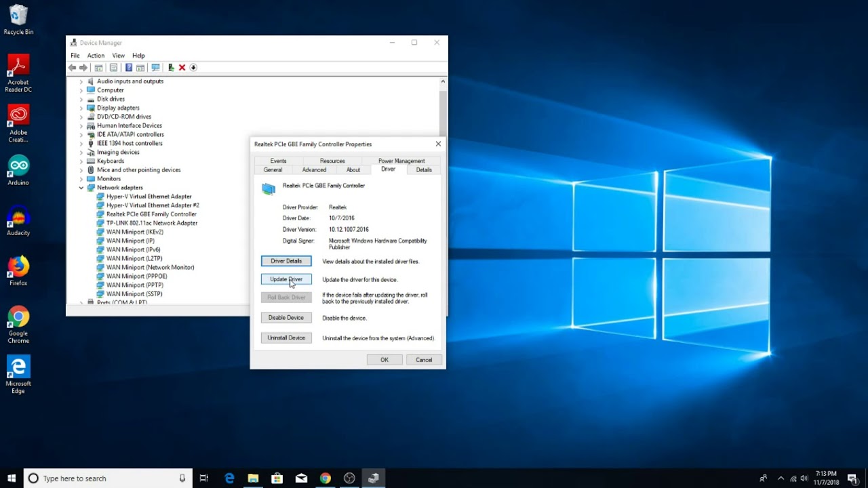Click the Back arrow in Device Manager toolbar
The width and height of the screenshot is (868, 488).
pyautogui.click(x=72, y=68)
